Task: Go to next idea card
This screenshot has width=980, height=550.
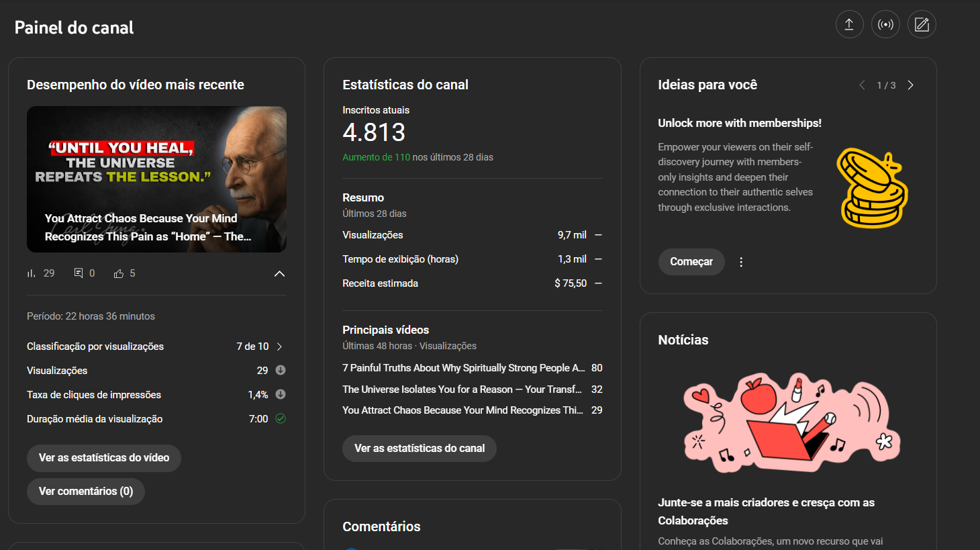Action: coord(911,85)
